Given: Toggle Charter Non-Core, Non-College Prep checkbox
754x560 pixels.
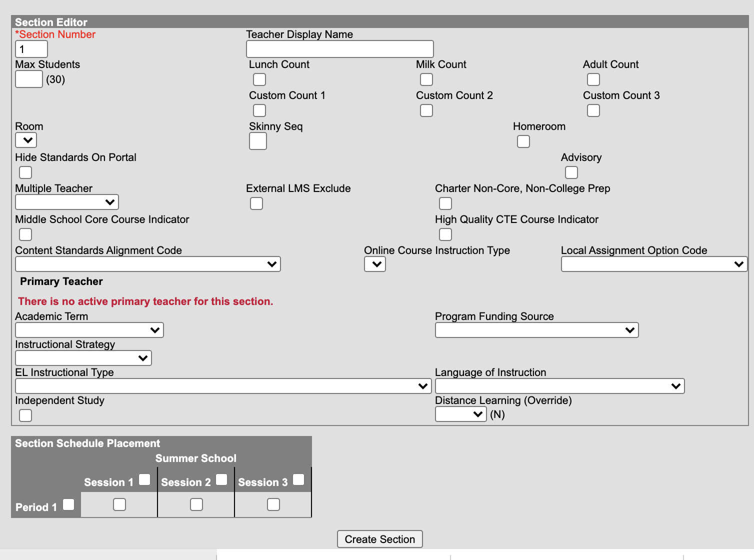Looking at the screenshot, I should coord(445,203).
